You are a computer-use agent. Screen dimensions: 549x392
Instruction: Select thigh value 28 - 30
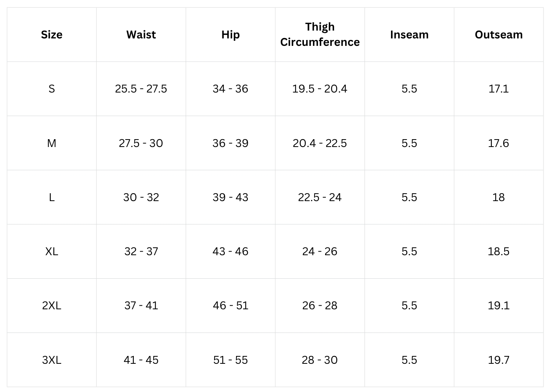pyautogui.click(x=320, y=360)
